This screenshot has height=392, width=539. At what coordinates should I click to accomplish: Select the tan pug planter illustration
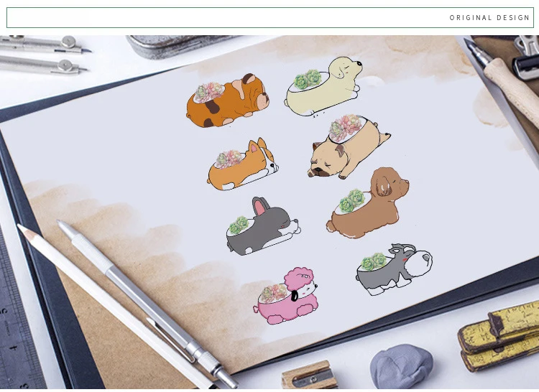coord(349,147)
